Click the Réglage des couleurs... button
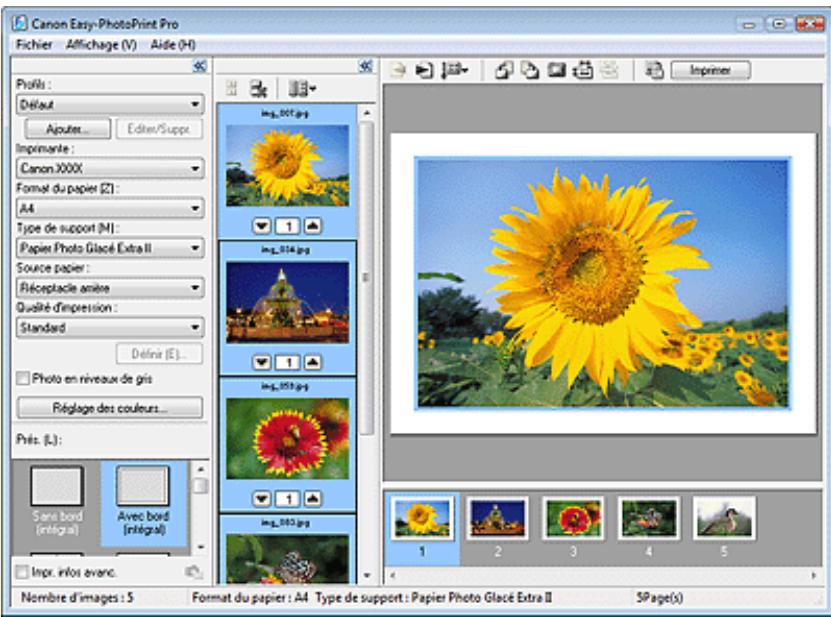 (110, 408)
